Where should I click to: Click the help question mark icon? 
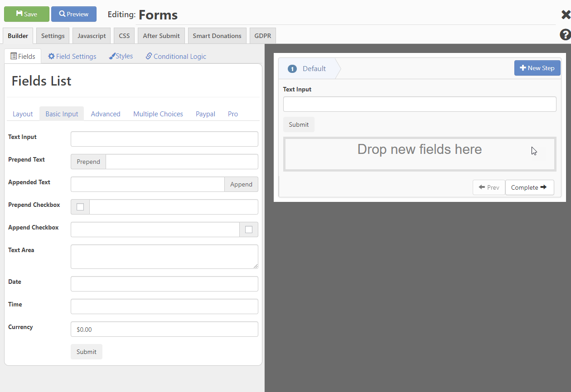[x=565, y=35]
